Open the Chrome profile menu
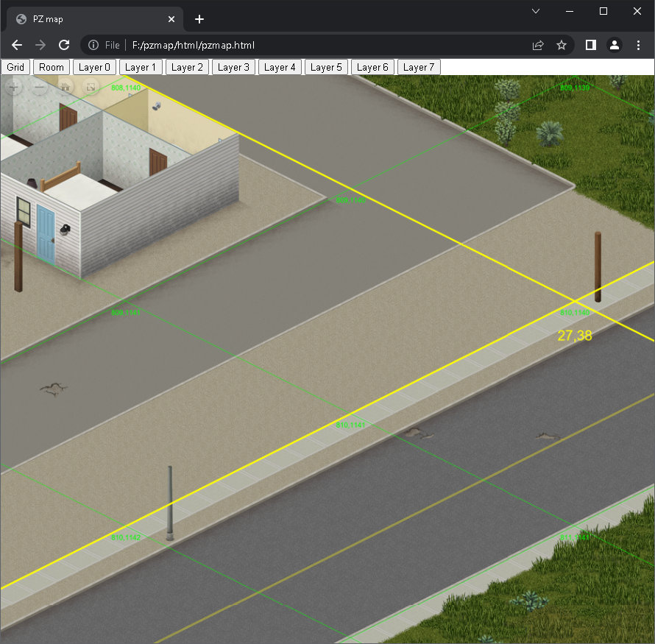 point(614,45)
